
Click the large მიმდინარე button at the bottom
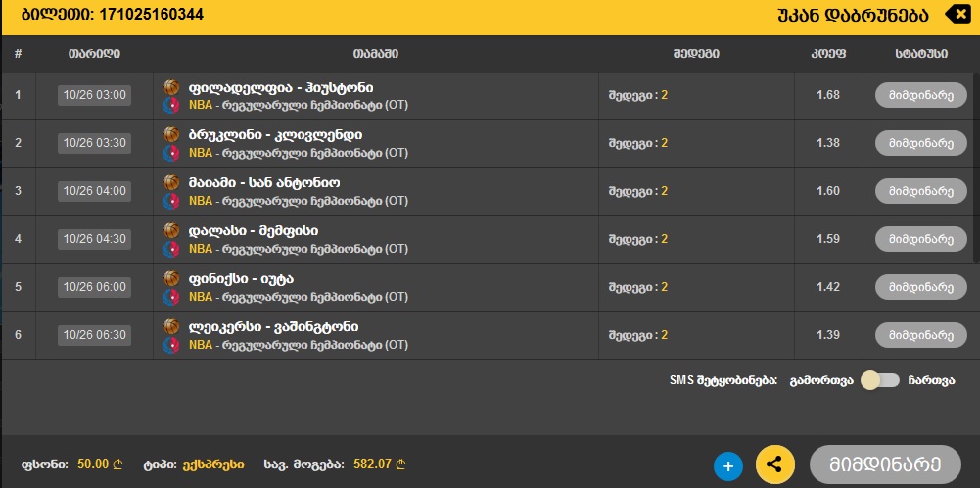click(x=885, y=464)
